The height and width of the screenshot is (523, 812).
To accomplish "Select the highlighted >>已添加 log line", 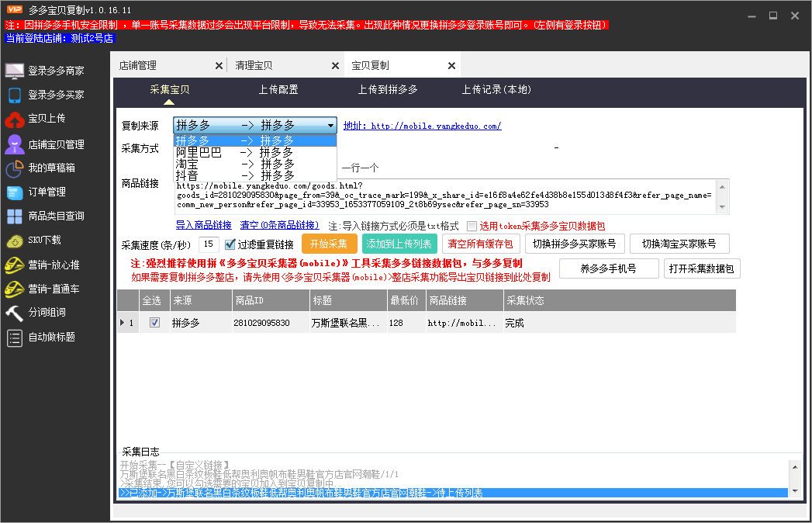I will point(453,493).
